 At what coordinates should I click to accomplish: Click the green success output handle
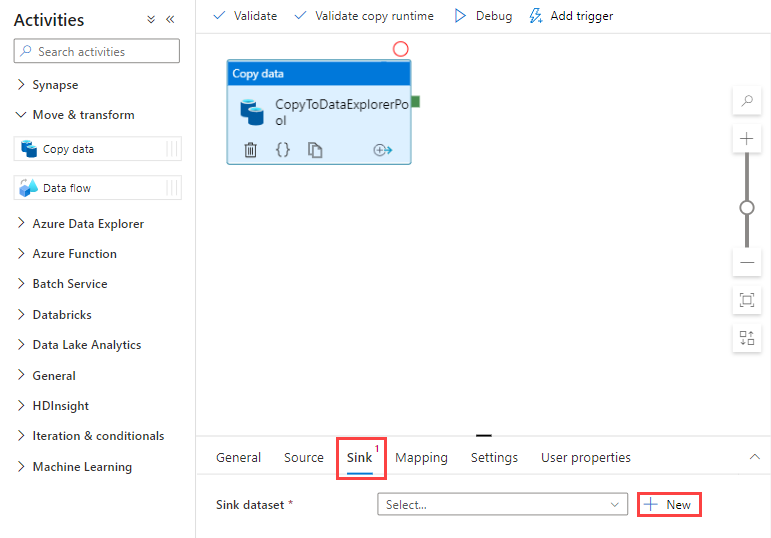[x=415, y=102]
